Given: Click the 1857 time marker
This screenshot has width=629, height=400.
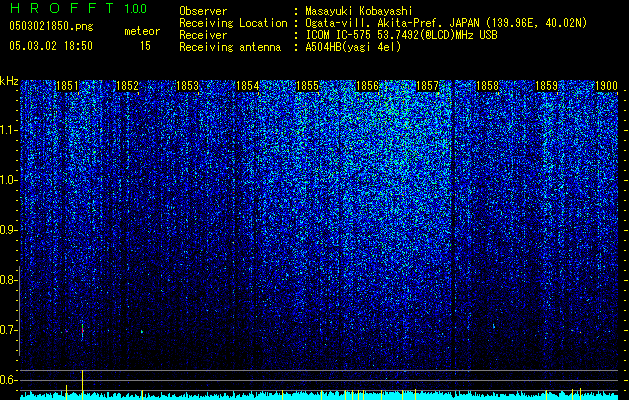Looking at the screenshot, I should pyautogui.click(x=428, y=86).
